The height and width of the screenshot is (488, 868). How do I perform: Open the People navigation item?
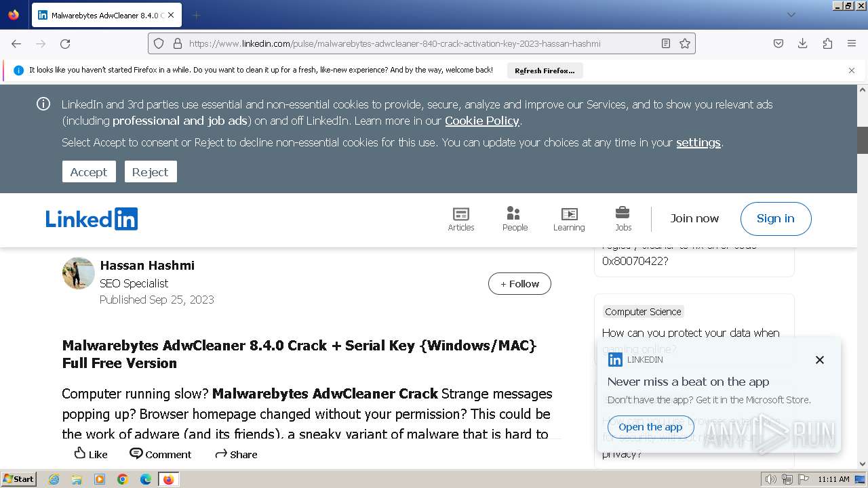click(515, 219)
